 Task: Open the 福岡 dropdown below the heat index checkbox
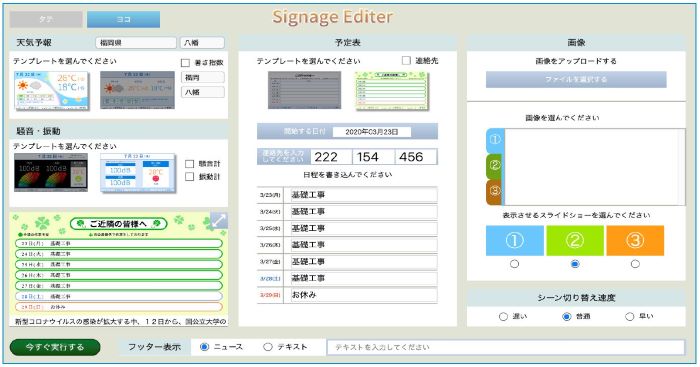pyautogui.click(x=203, y=77)
